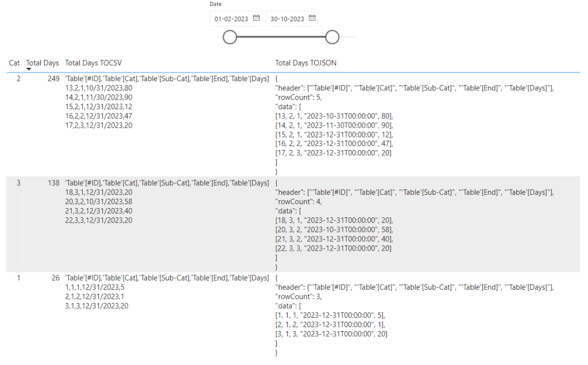Image resolution: width=588 pixels, height=365 pixels.
Task: Click the Date slicer title label
Action: tap(215, 4)
